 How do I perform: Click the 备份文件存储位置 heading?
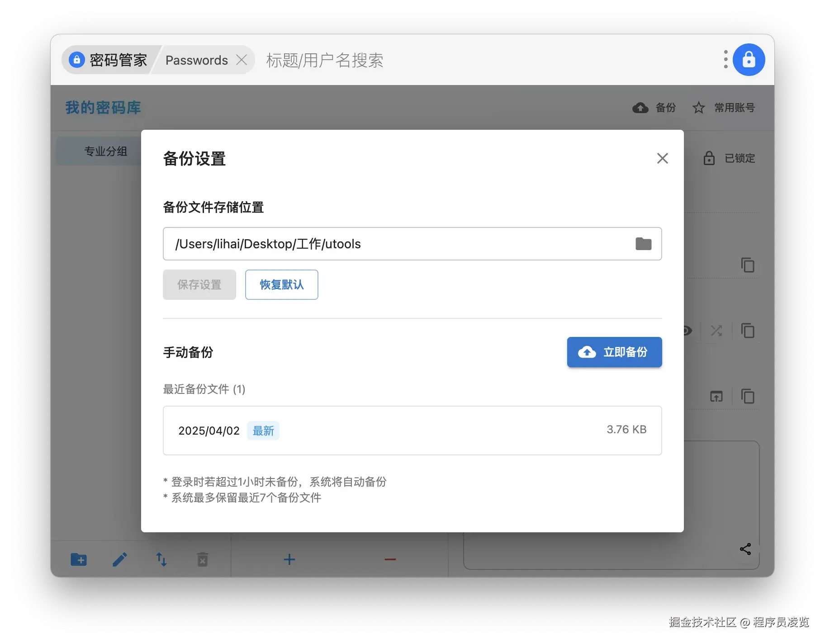(213, 207)
